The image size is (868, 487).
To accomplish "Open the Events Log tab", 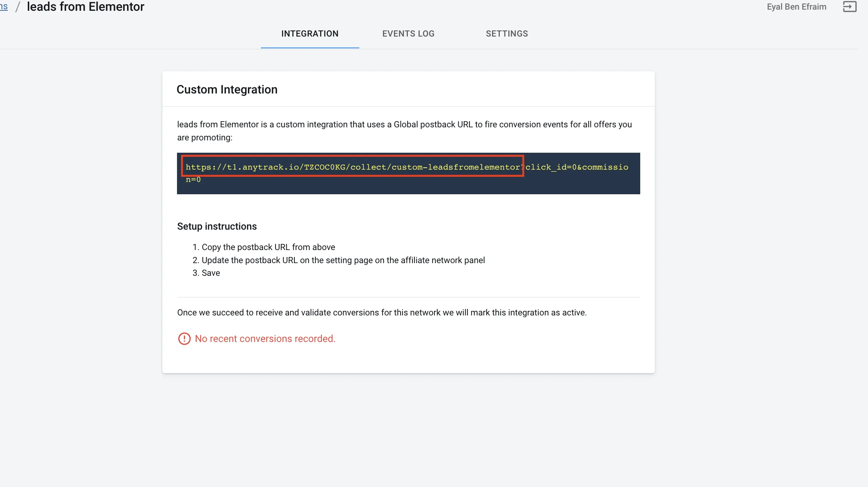I will [x=408, y=33].
